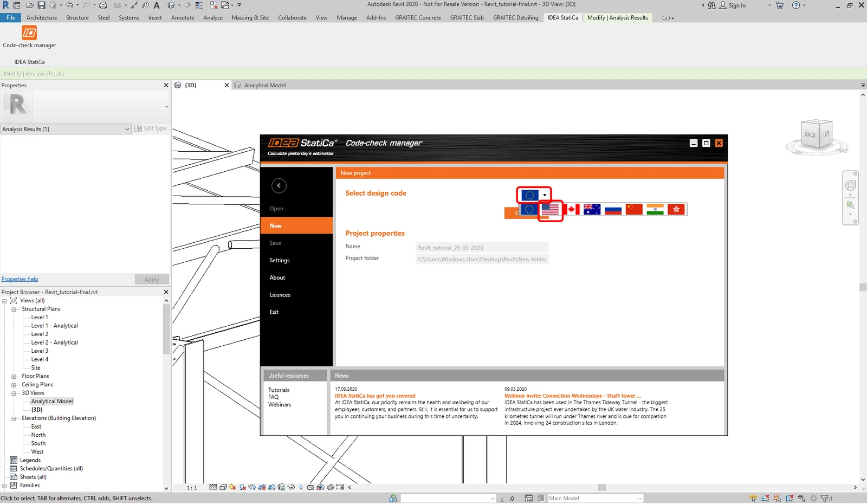Click the ViewCube BACK face
The height and width of the screenshot is (504, 867).
[x=810, y=134]
